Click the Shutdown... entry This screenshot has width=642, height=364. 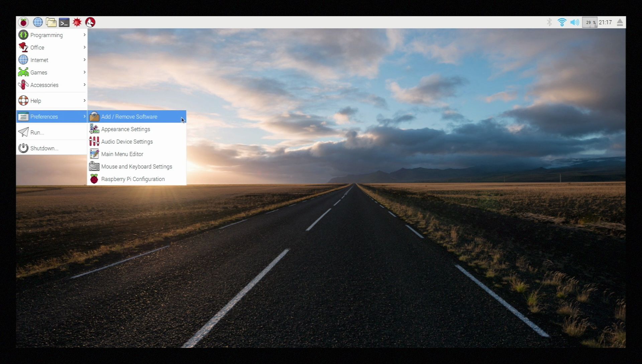pyautogui.click(x=44, y=148)
